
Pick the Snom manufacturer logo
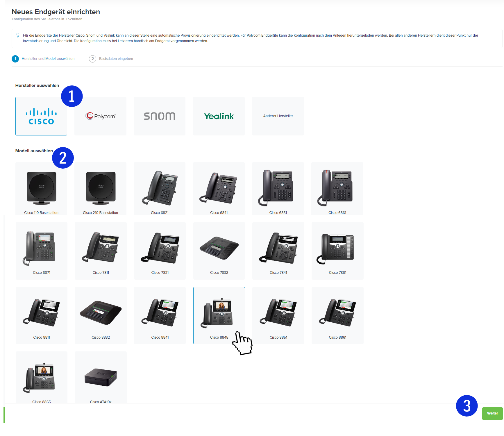pyautogui.click(x=160, y=116)
